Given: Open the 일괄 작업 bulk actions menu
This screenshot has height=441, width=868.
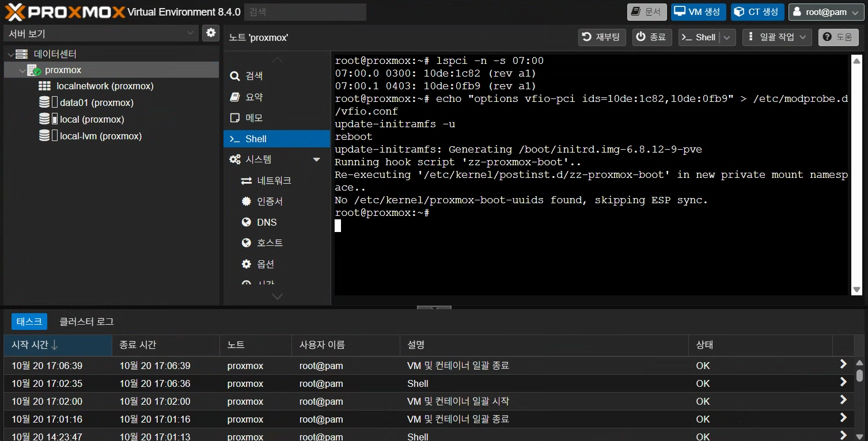Looking at the screenshot, I should [777, 37].
